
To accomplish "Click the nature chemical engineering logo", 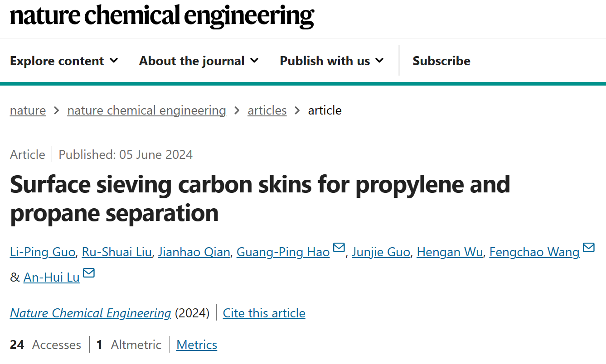I will pos(162,15).
